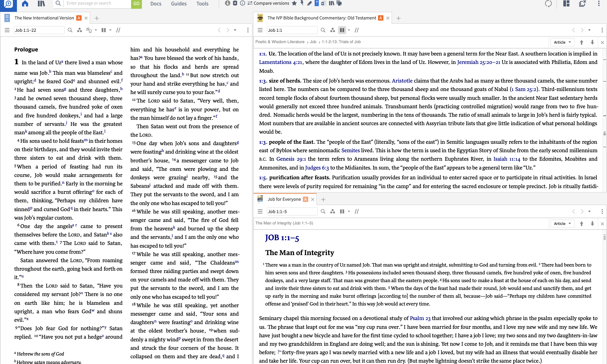Open the Library icon beside Home
This screenshot has height=364, width=607.
(41, 3)
